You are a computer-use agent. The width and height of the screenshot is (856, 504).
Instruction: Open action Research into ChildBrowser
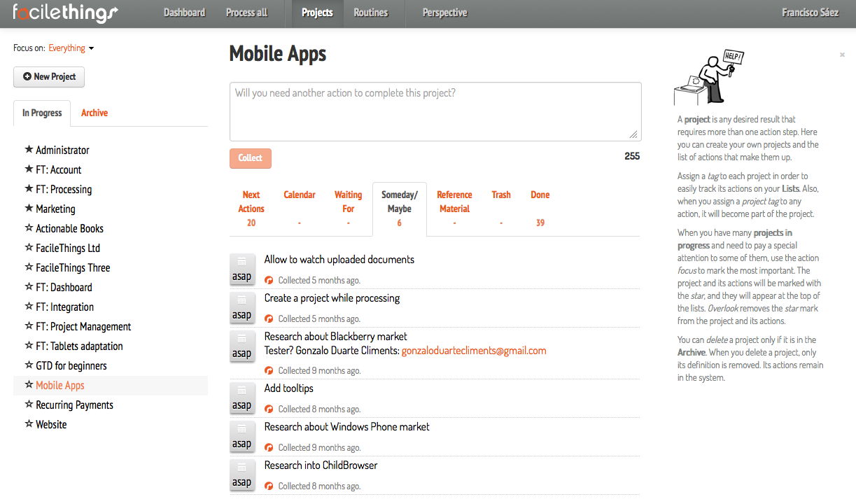tap(321, 465)
